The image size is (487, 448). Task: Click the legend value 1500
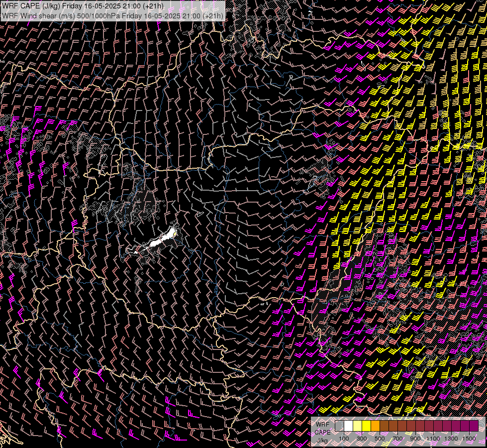point(469,439)
